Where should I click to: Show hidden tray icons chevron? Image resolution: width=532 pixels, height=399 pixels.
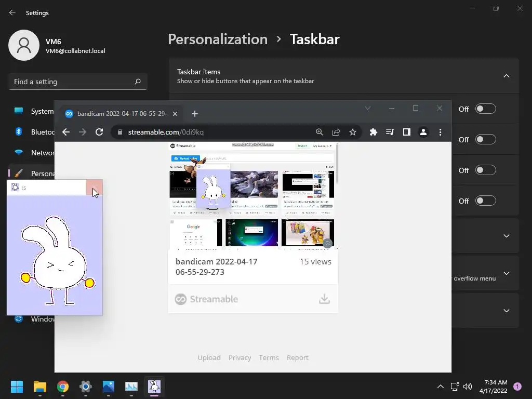point(441,387)
